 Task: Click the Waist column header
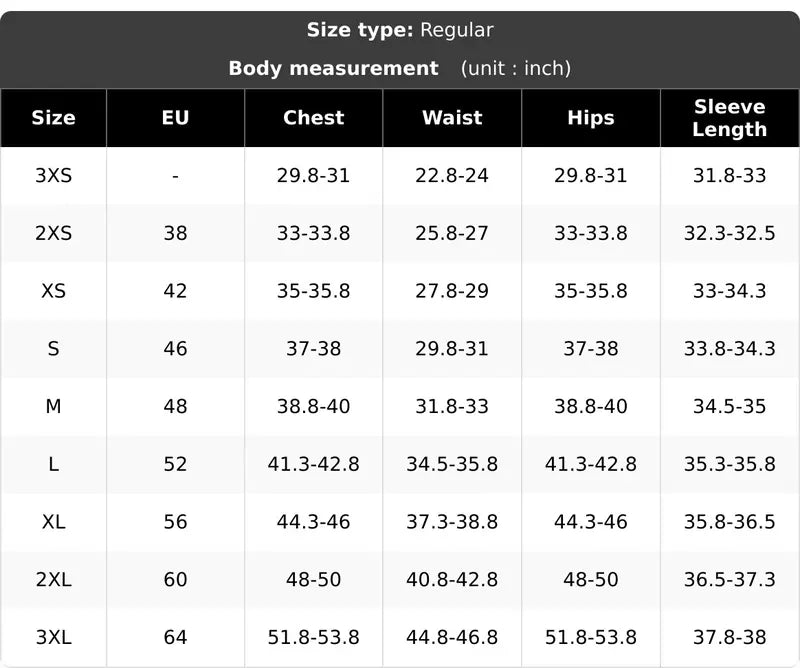(452, 118)
